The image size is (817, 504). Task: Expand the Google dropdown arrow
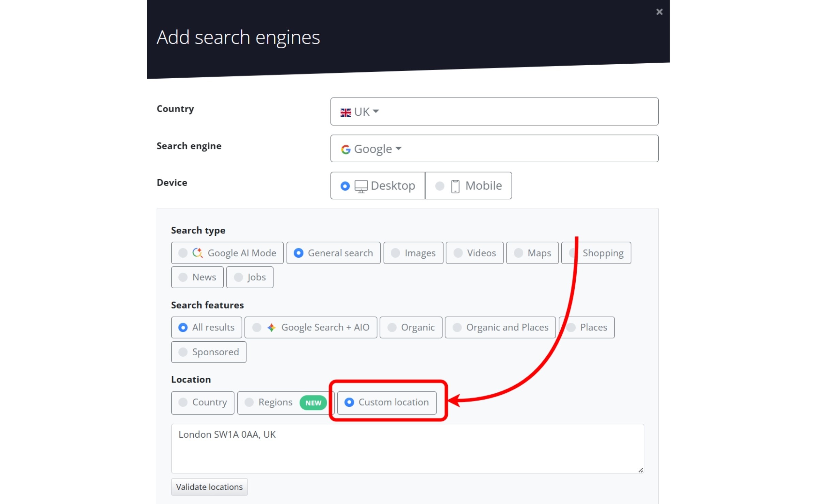(x=399, y=149)
